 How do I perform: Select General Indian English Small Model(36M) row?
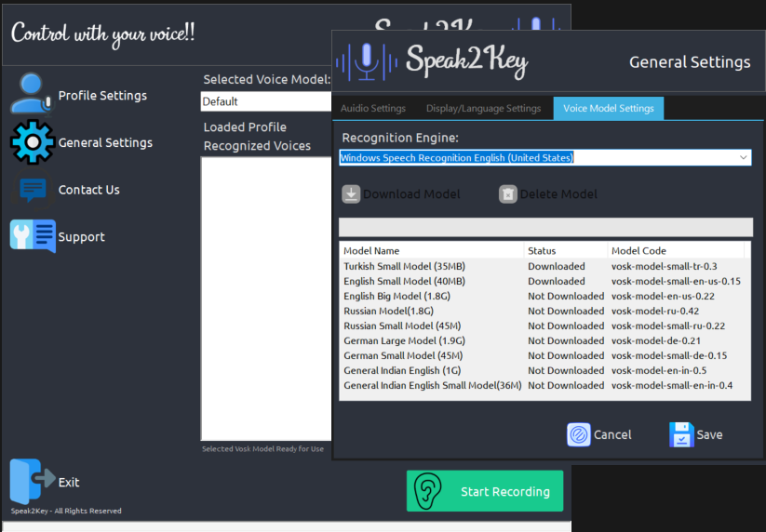[544, 385]
